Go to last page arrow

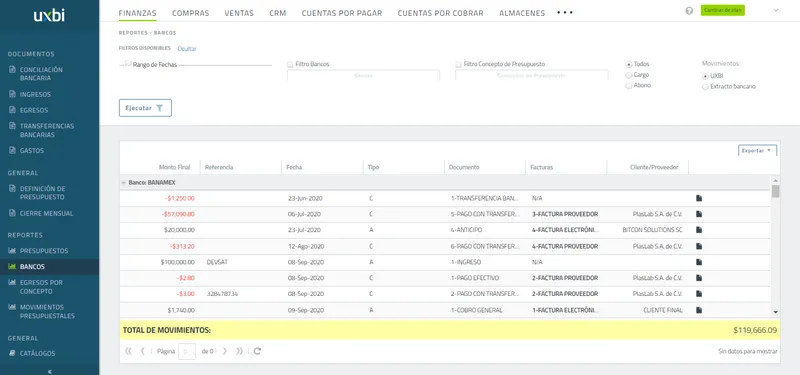click(239, 351)
